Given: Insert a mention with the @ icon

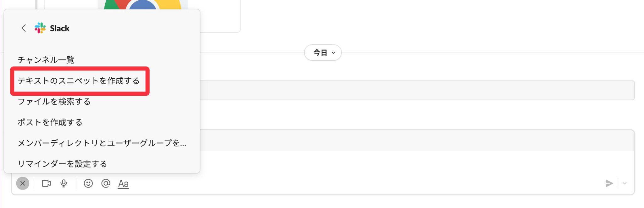Looking at the screenshot, I should [x=106, y=183].
